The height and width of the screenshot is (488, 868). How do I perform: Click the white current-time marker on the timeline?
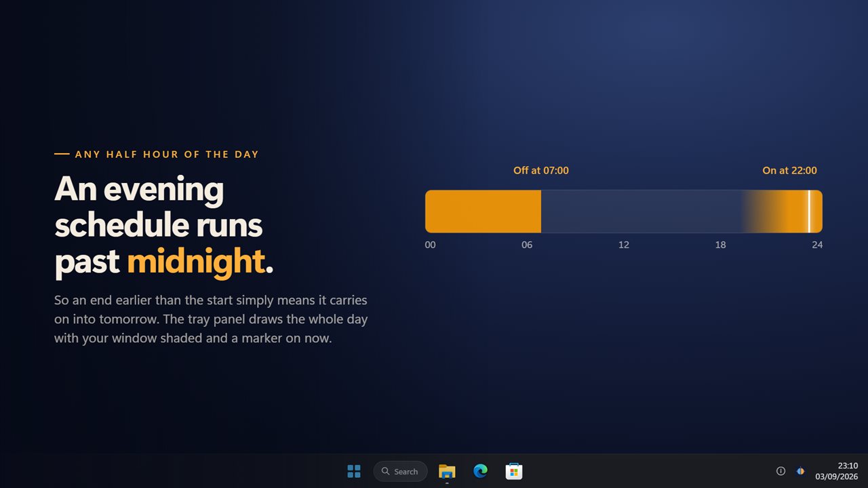[x=809, y=211]
